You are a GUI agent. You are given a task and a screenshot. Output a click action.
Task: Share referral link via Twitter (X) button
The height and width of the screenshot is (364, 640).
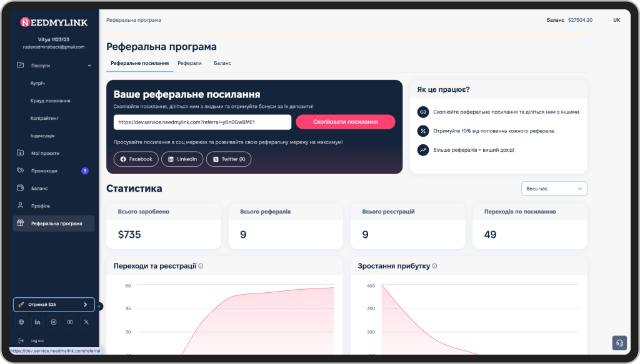pyautogui.click(x=229, y=159)
